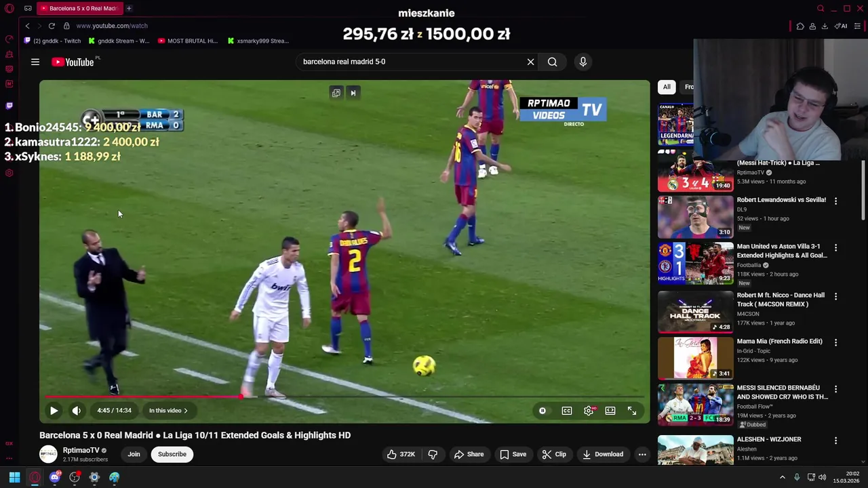Open the Opera tab search magnifier

tap(821, 8)
